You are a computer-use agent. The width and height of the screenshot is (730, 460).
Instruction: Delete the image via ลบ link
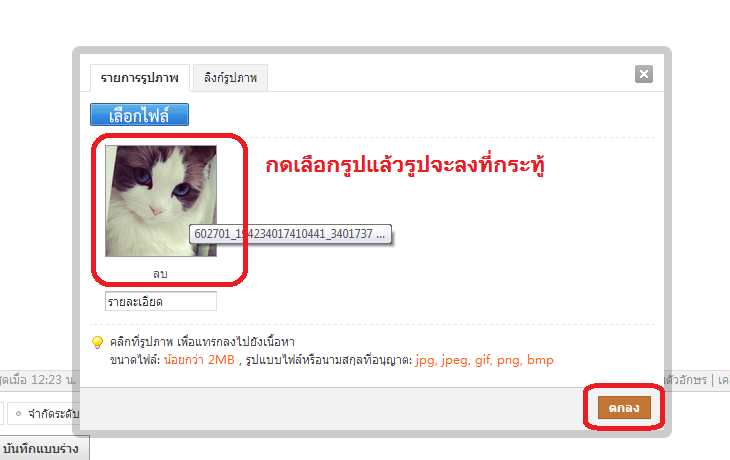pyautogui.click(x=160, y=274)
